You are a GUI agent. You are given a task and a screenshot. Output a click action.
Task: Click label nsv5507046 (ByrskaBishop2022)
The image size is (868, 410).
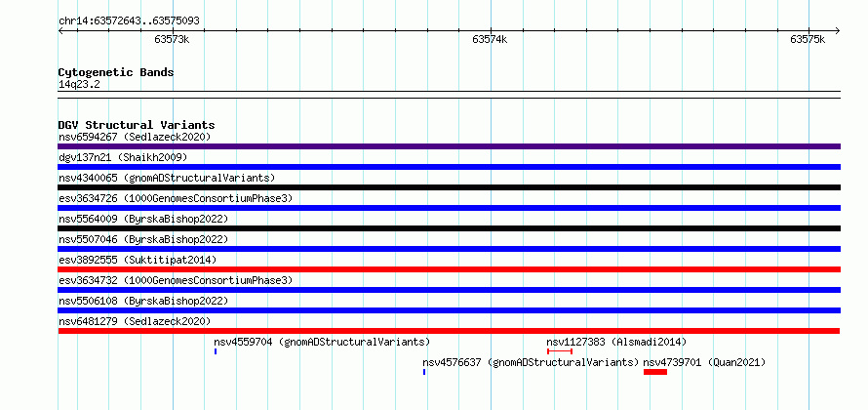point(143,239)
